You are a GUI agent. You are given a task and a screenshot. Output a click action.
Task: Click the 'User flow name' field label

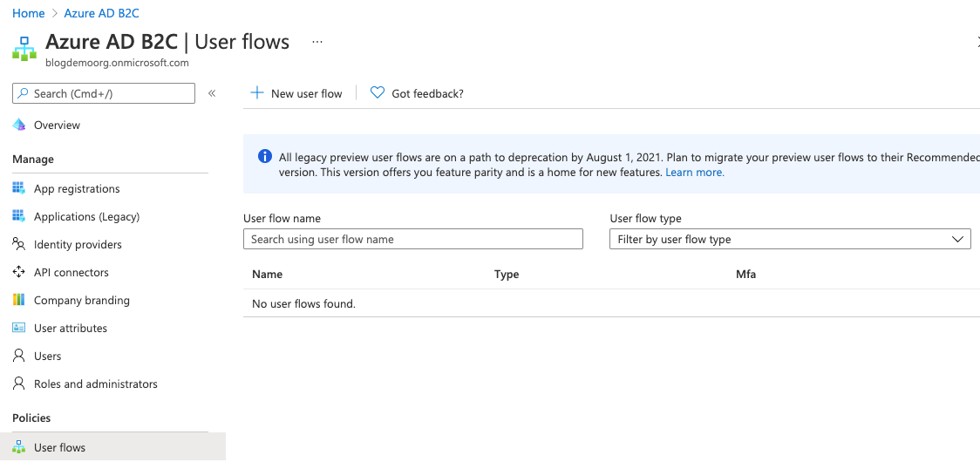coord(282,218)
